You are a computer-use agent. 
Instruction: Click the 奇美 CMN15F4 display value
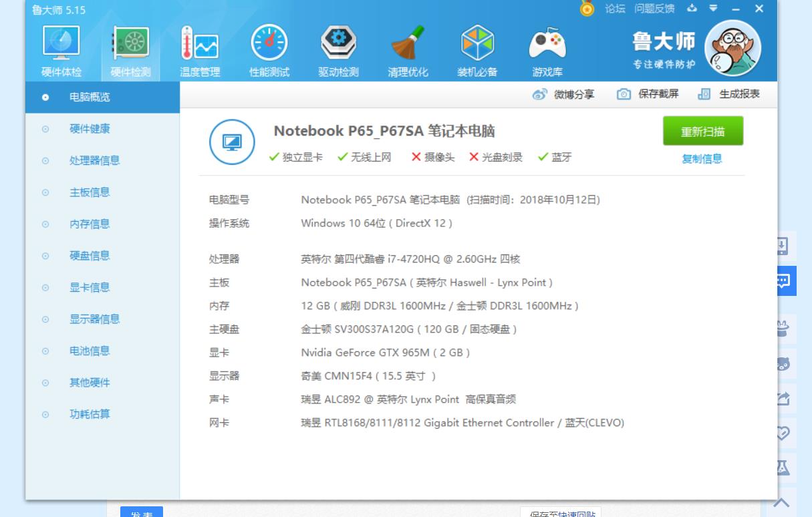pos(369,376)
